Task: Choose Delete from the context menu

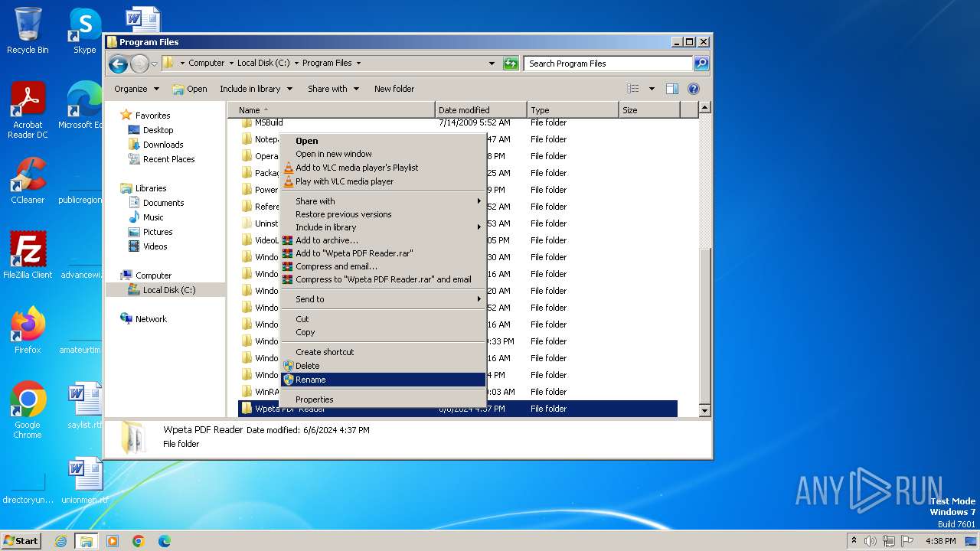Action: [383, 366]
